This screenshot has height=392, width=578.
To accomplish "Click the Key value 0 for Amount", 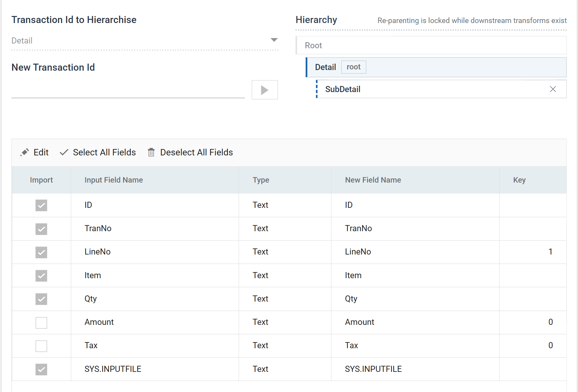I will (x=551, y=322).
